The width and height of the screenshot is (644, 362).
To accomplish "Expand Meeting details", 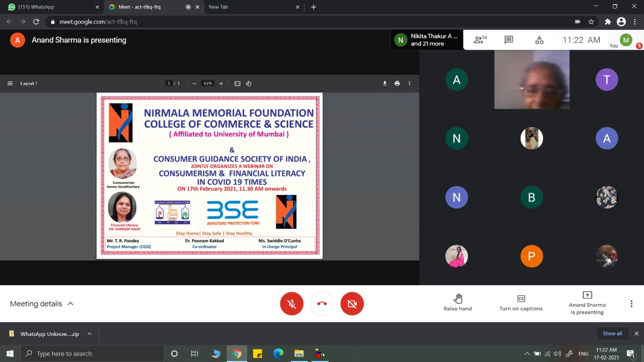I will click(x=42, y=304).
